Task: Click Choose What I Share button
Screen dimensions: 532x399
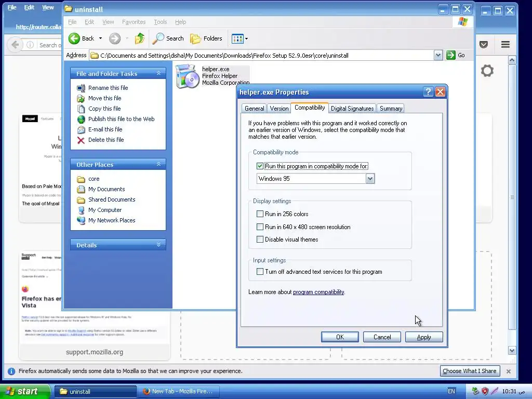Action: [x=469, y=371]
